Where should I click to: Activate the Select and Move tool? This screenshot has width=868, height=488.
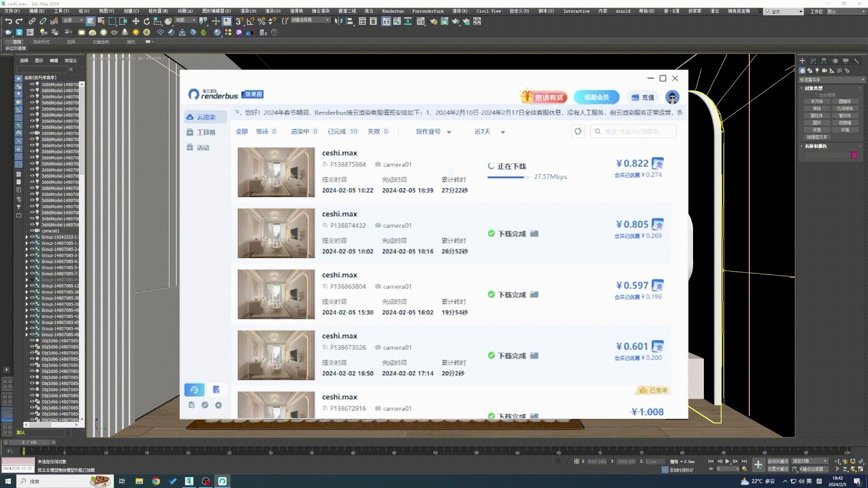pos(136,21)
